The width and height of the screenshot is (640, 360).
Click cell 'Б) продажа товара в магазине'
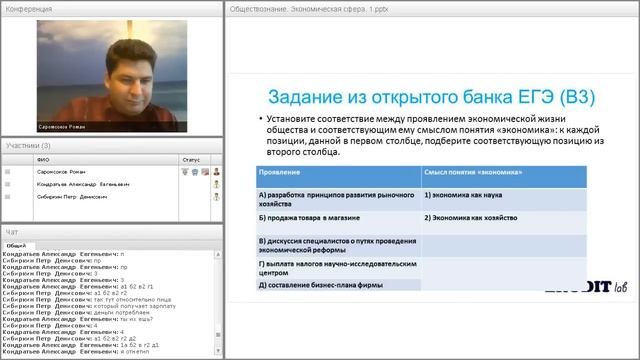(338, 222)
